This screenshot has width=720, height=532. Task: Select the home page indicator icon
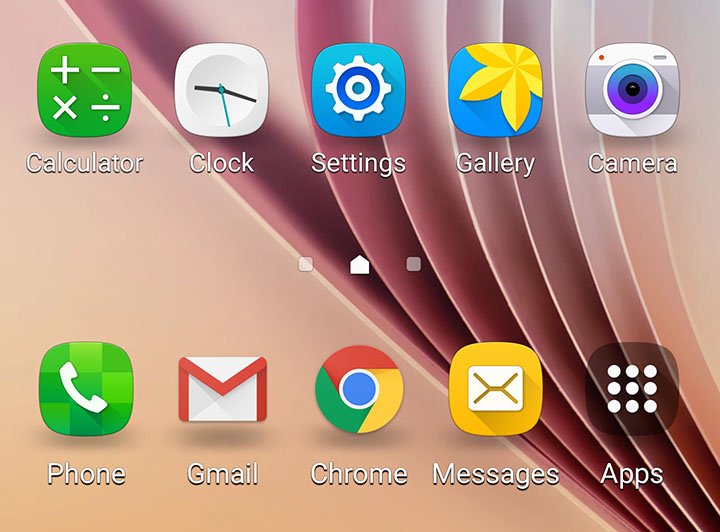pos(360,264)
